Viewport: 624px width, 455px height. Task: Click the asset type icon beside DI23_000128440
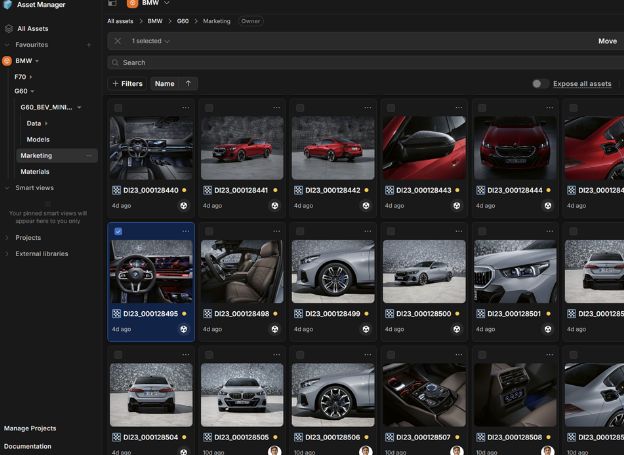[116, 190]
